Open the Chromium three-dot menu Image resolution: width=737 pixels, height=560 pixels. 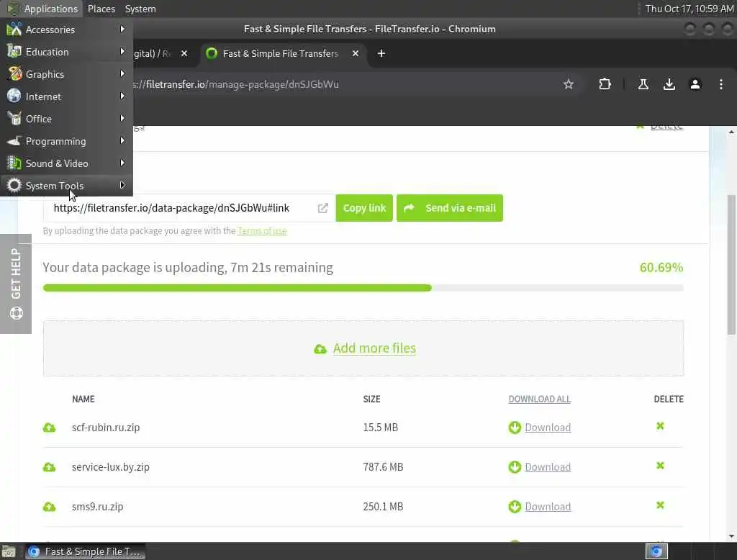(720, 85)
